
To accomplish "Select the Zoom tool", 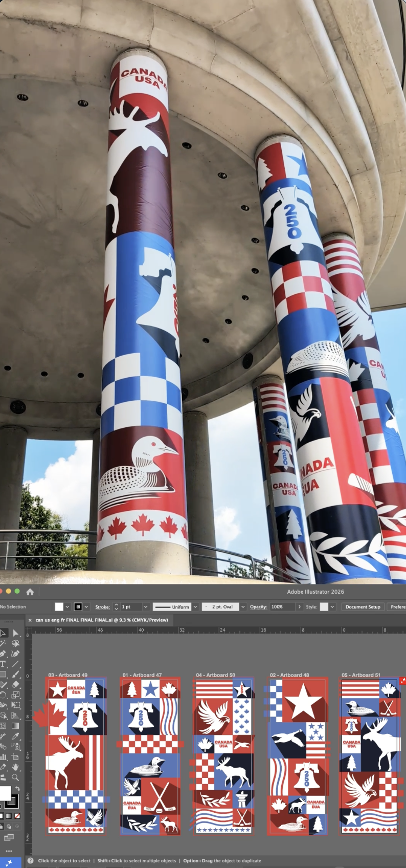I will tap(15, 777).
